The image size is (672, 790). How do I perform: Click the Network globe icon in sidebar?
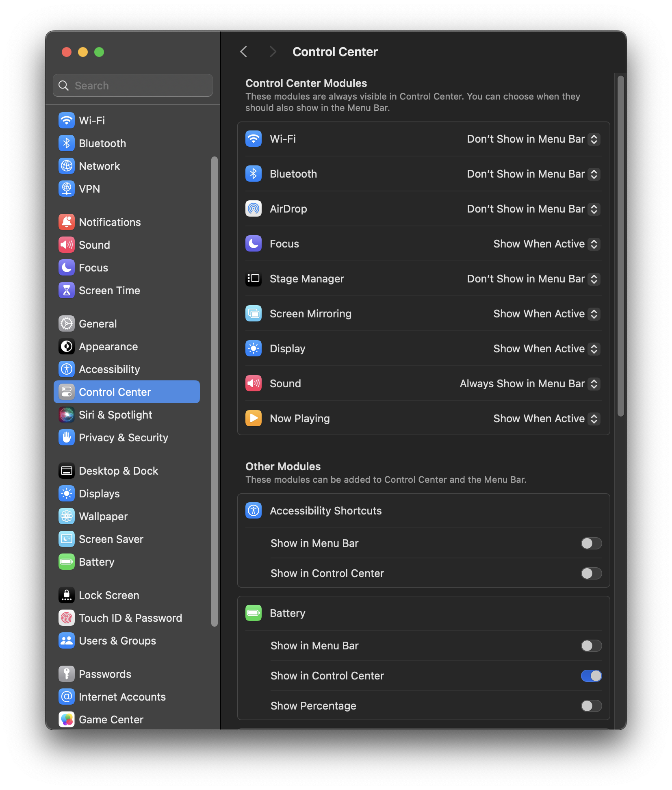[x=67, y=166]
